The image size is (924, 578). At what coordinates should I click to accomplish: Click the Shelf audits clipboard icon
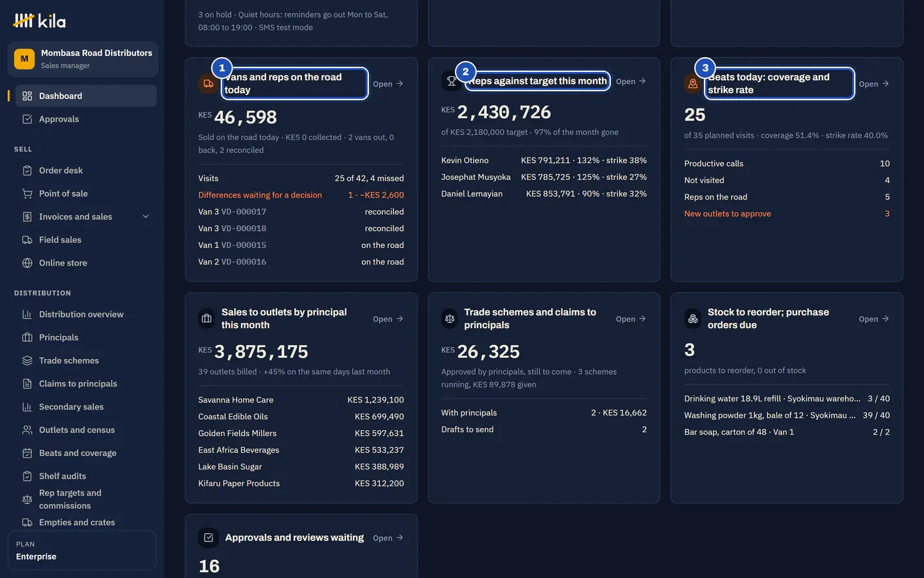click(x=27, y=476)
